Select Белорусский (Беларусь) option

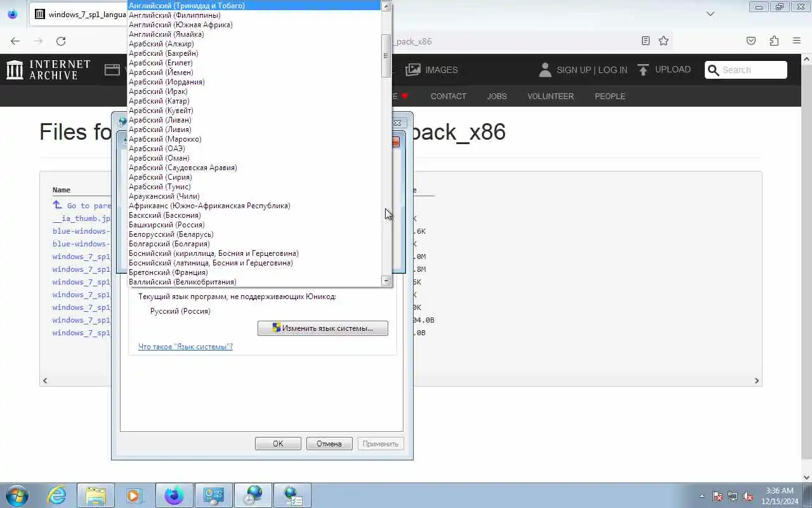(x=254, y=234)
